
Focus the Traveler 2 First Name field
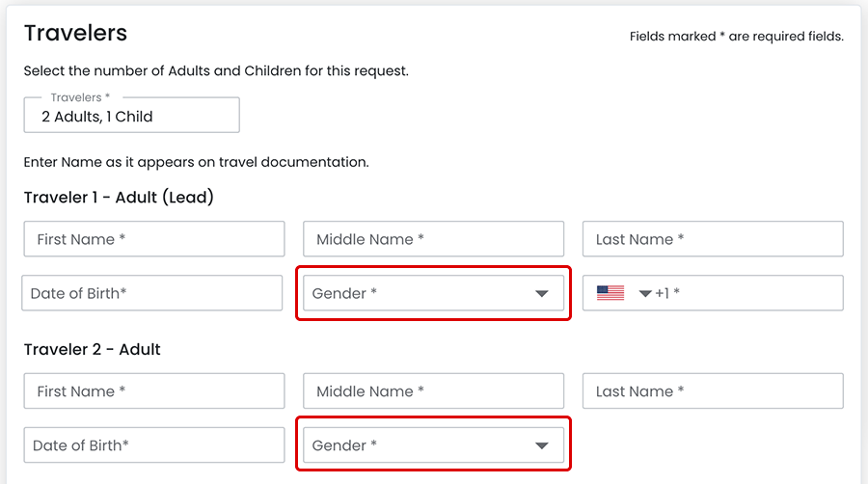pyautogui.click(x=154, y=391)
